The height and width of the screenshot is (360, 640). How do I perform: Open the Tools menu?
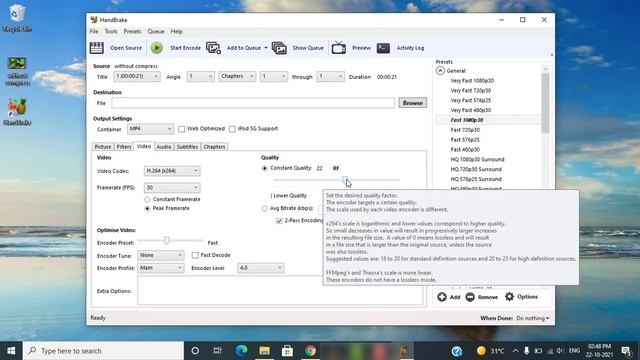(x=111, y=31)
